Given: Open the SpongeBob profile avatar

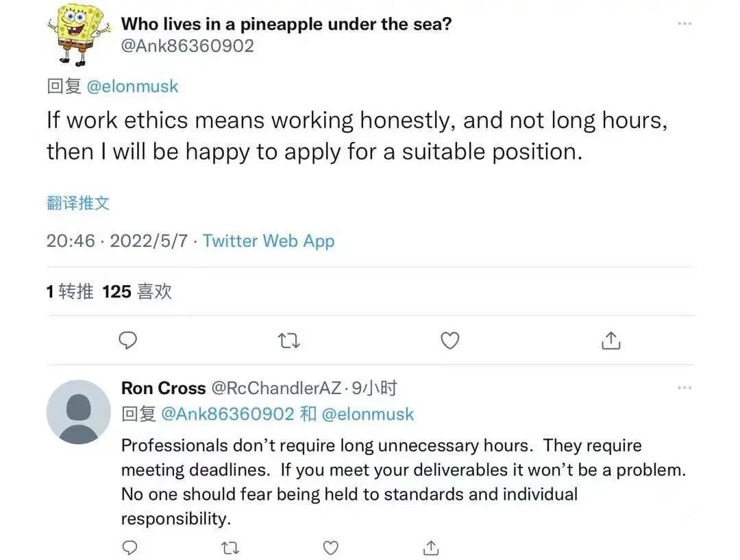Looking at the screenshot, I should [78, 33].
